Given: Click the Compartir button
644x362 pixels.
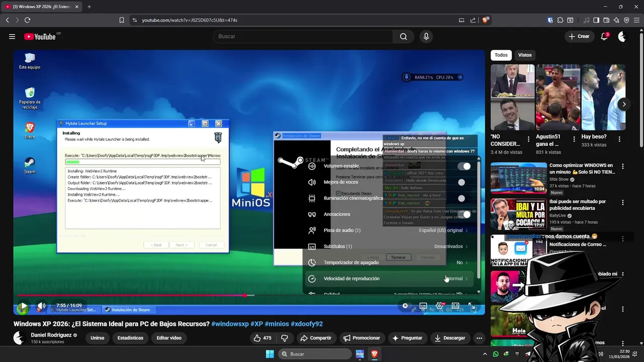Looking at the screenshot, I should click(x=315, y=338).
